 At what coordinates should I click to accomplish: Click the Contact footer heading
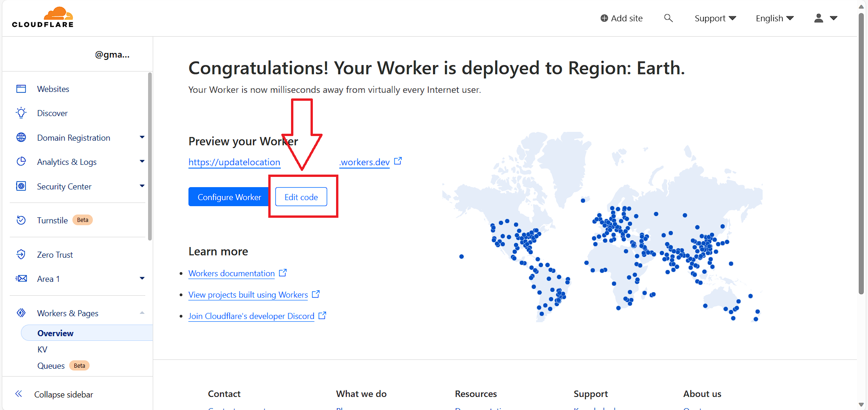pos(224,394)
